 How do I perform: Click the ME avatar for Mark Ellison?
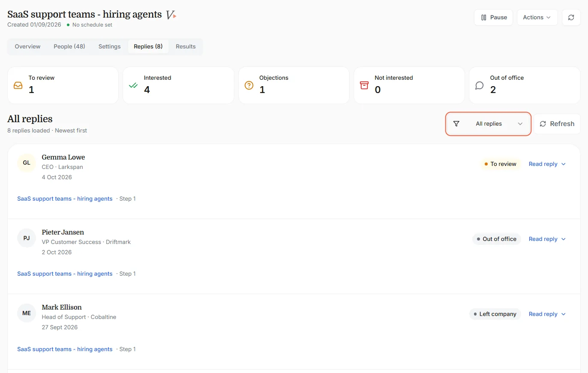[27, 313]
